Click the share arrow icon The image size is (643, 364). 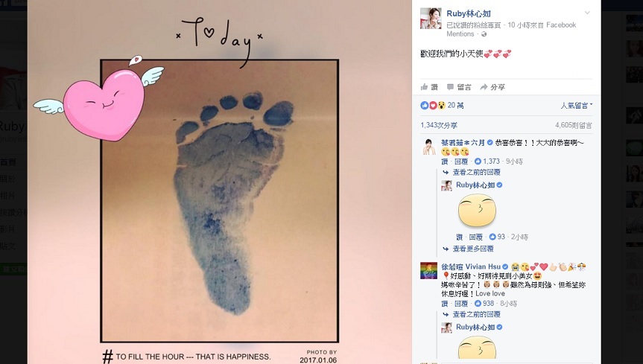484,87
